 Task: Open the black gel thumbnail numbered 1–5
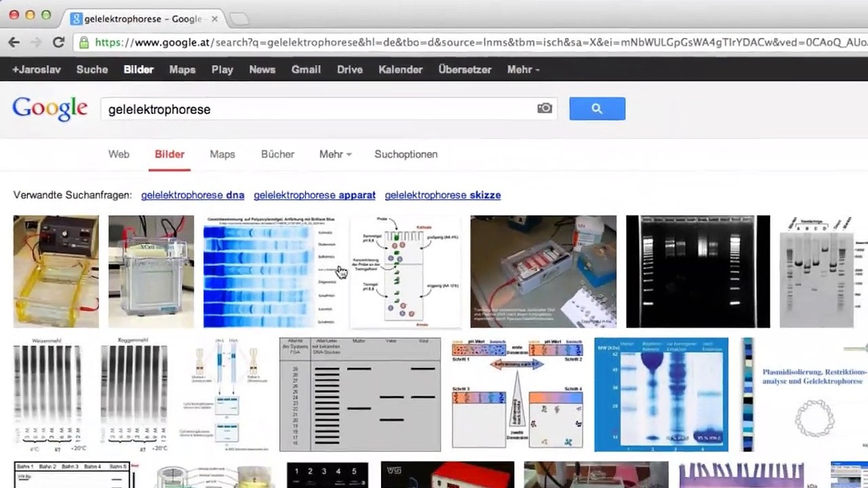click(x=328, y=474)
